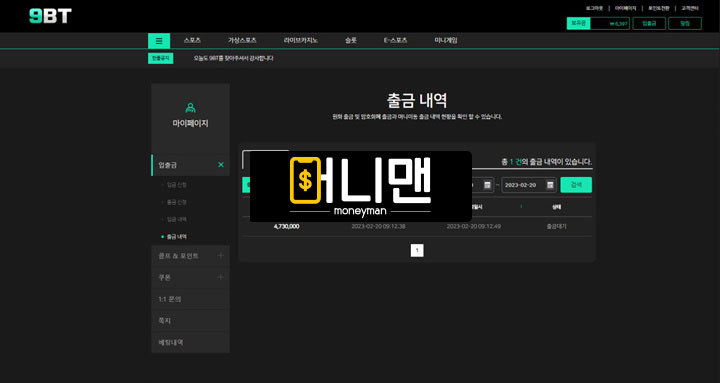Open 쿠폰 in the sidebar
Screen dimensions: 720x383
190,277
